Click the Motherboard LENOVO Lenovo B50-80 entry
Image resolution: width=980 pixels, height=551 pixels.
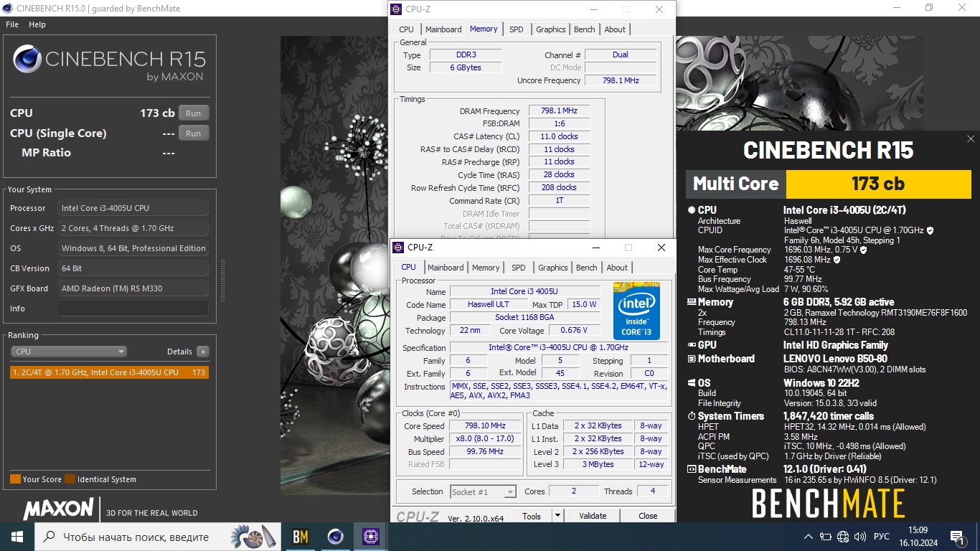pyautogui.click(x=834, y=359)
